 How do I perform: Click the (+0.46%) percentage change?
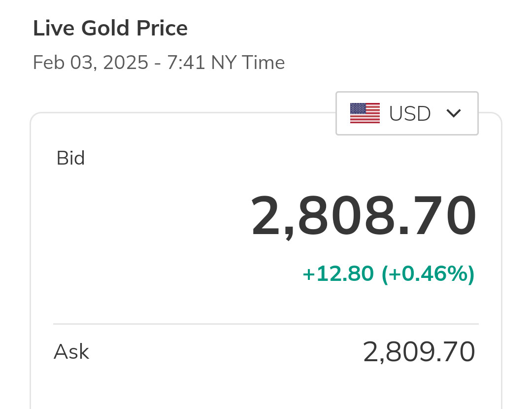(x=428, y=274)
